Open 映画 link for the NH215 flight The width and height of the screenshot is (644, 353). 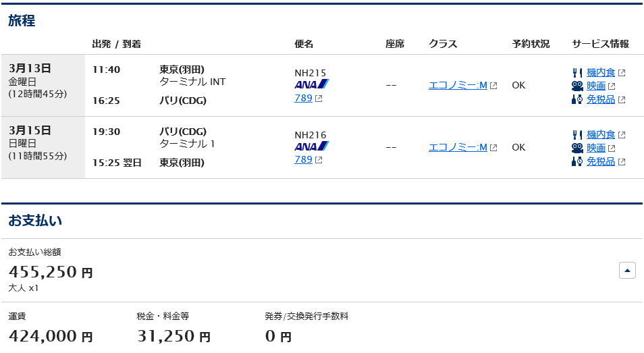[x=596, y=86]
